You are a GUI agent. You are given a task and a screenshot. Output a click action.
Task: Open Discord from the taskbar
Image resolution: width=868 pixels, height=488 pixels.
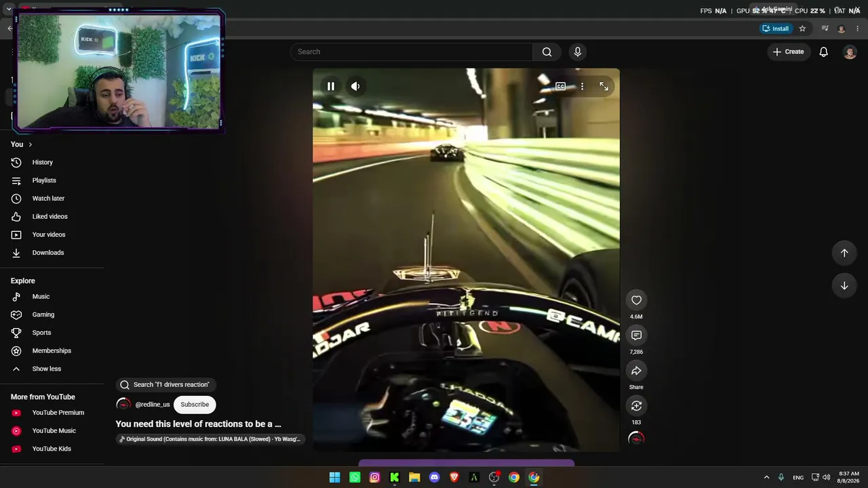point(434,477)
